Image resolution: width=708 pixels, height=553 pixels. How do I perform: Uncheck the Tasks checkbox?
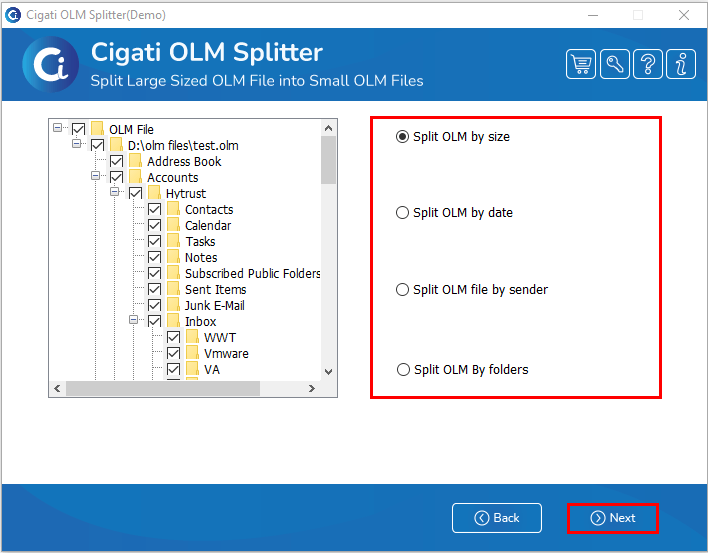coord(154,241)
